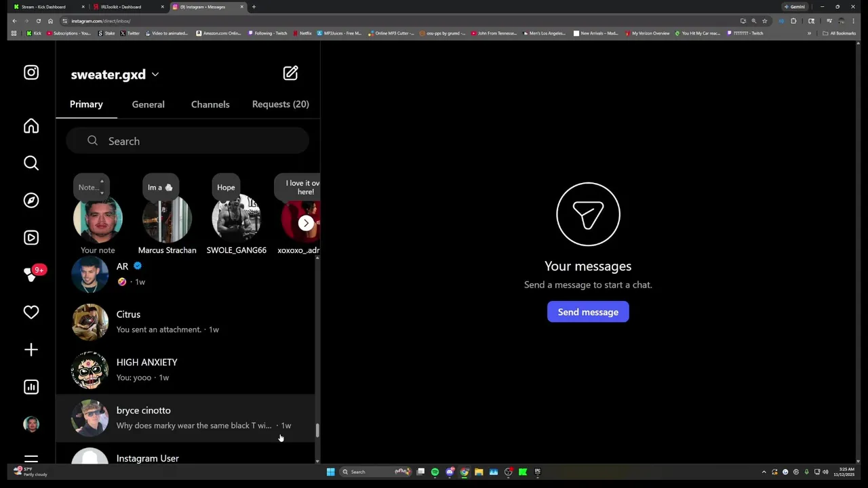
Task: Show more bookmarks chevron
Action: click(x=809, y=33)
